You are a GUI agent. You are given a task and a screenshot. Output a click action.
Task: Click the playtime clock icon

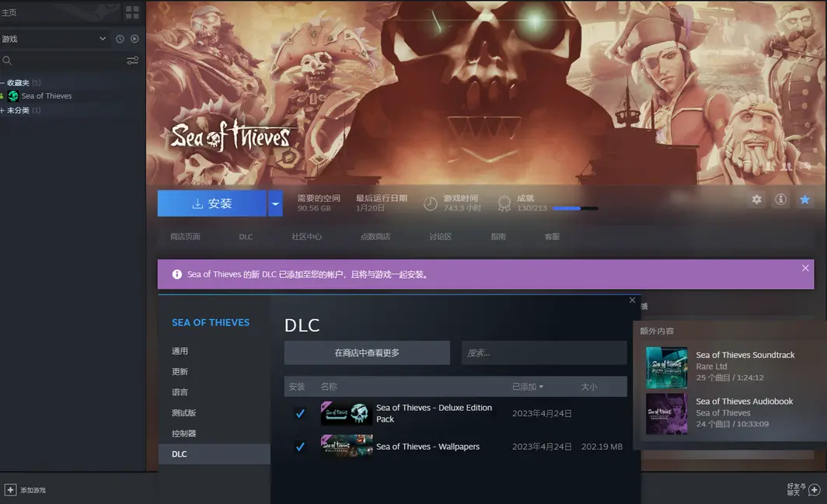[x=431, y=203]
